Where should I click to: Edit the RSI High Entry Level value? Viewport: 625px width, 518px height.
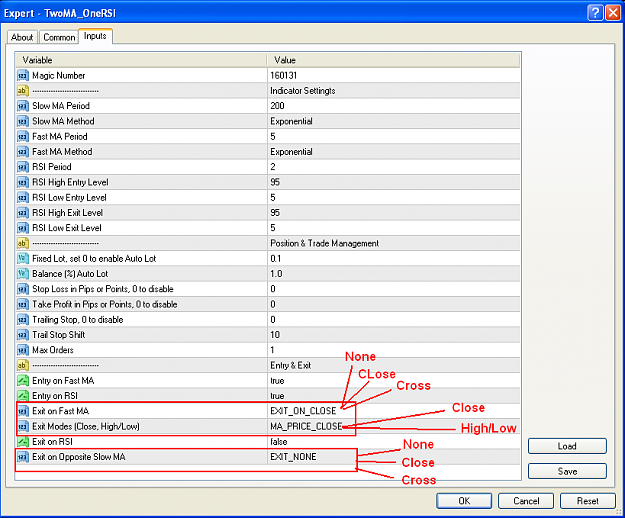tap(275, 182)
